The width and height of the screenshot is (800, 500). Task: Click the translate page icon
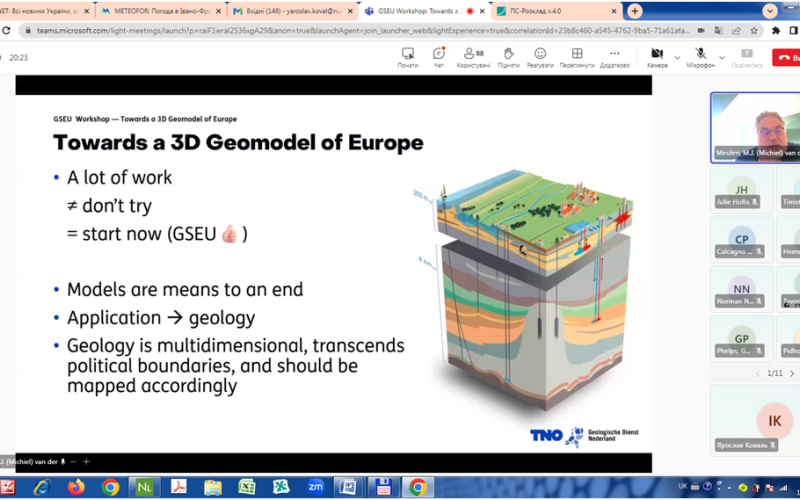pyautogui.click(x=718, y=31)
